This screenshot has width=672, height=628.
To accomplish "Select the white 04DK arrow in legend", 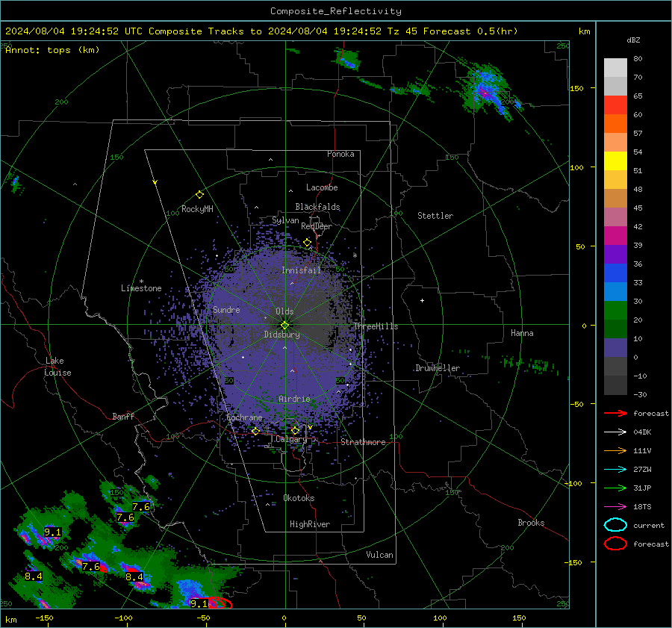I will tap(615, 432).
